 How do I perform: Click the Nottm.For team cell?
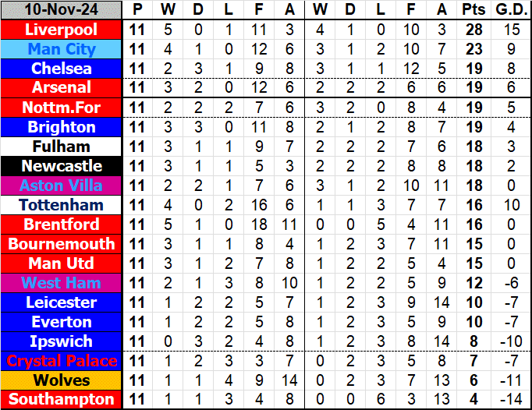point(62,108)
